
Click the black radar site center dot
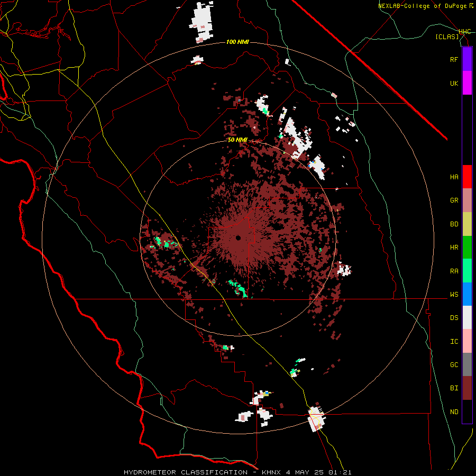click(239, 237)
